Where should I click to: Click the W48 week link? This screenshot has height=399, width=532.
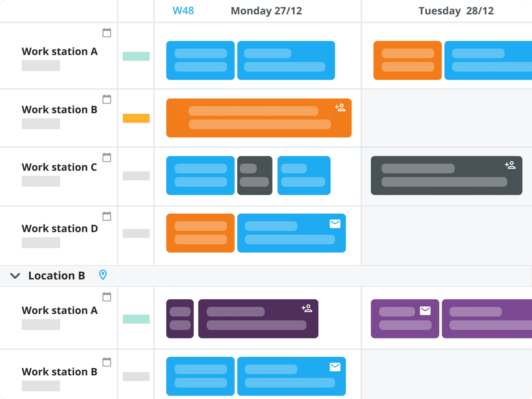tap(183, 11)
